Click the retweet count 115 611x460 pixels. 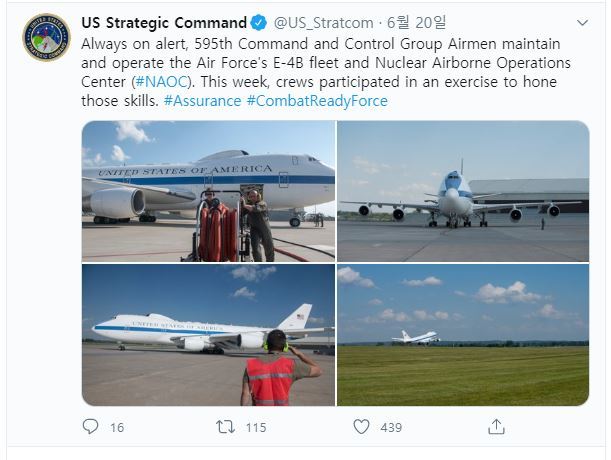click(x=255, y=427)
